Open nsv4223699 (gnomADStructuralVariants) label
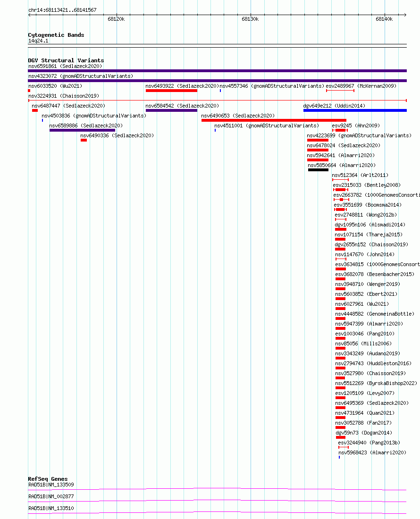This screenshot has height=519, width=420. (x=359, y=136)
